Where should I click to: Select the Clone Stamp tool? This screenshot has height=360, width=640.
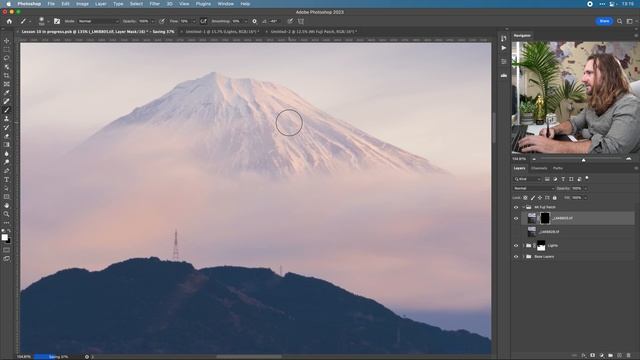7,119
